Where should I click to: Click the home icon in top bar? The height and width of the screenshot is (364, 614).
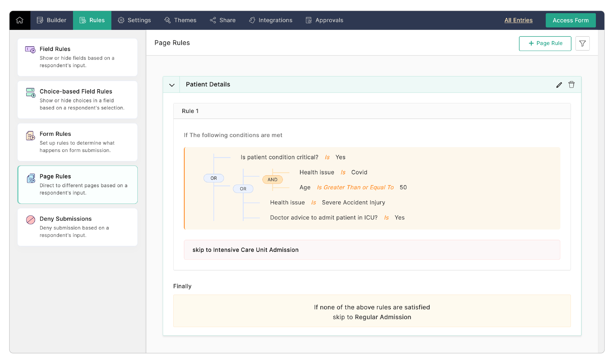(20, 20)
